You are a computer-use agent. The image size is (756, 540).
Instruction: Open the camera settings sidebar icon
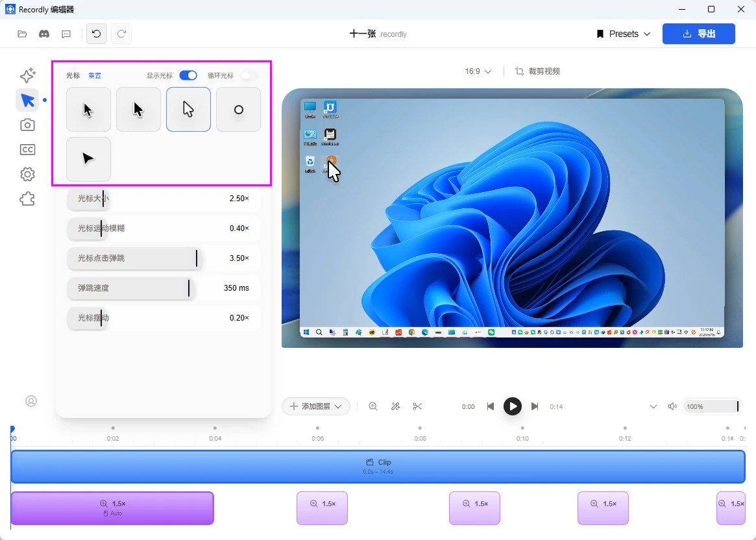(27, 125)
